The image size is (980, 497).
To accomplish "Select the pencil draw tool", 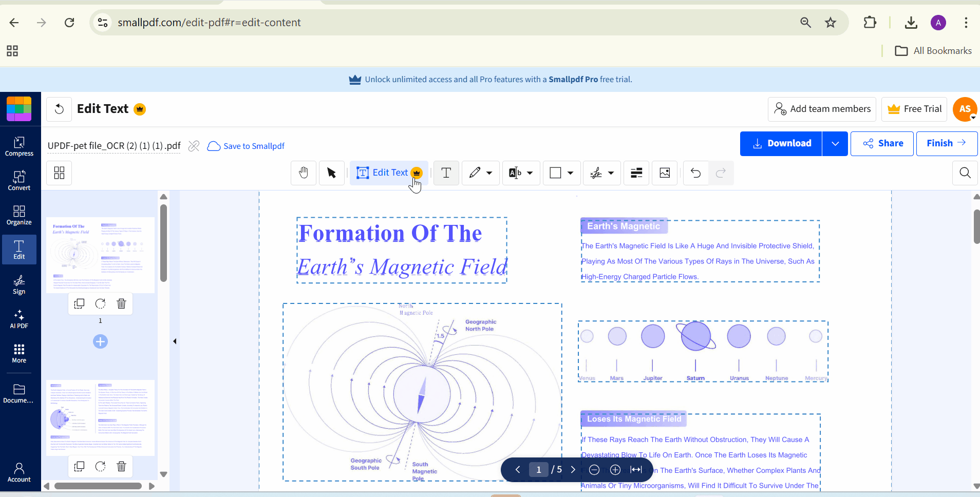I will tap(475, 173).
